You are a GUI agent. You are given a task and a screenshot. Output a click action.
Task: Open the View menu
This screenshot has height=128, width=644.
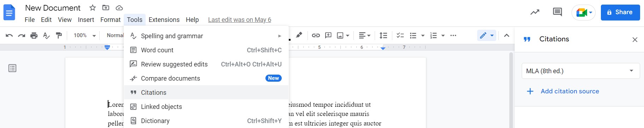(65, 20)
